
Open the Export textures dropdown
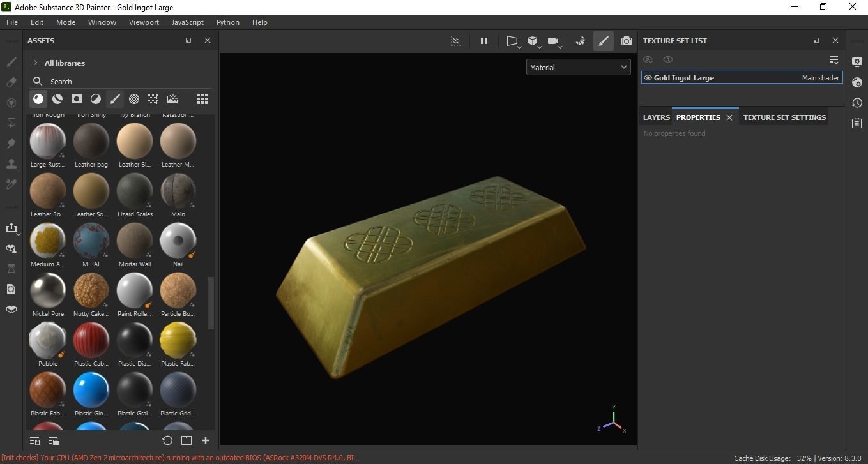(x=12, y=228)
